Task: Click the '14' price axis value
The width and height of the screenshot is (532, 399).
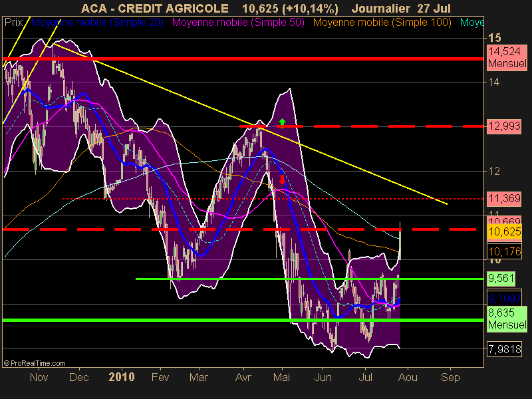Action: pyautogui.click(x=493, y=82)
